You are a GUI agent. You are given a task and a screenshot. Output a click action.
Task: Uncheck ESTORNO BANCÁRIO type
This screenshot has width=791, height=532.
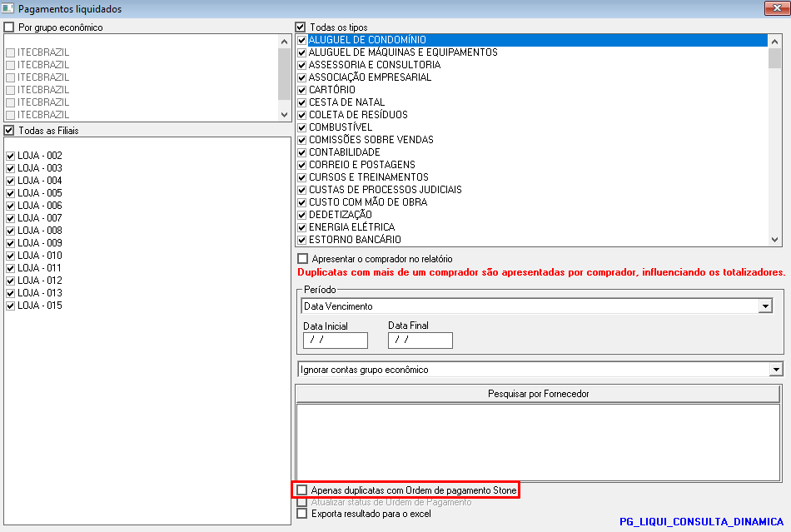pos(302,240)
